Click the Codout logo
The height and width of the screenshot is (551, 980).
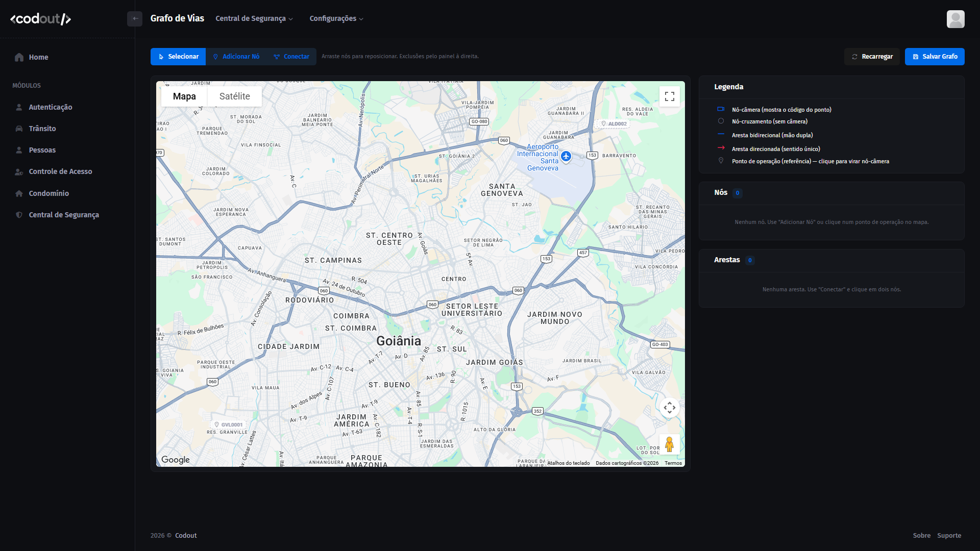tap(40, 19)
